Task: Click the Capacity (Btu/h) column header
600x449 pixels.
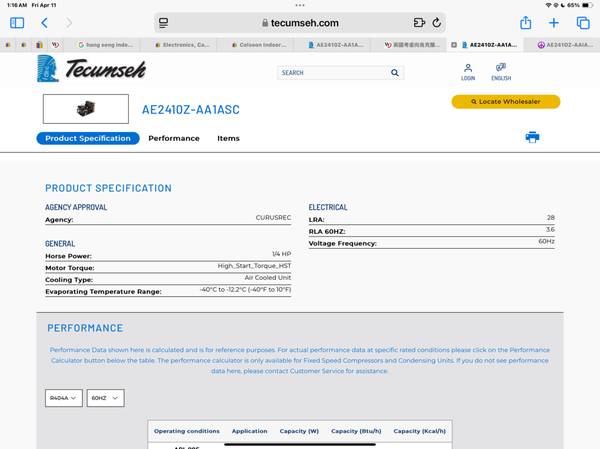Action: pyautogui.click(x=356, y=431)
